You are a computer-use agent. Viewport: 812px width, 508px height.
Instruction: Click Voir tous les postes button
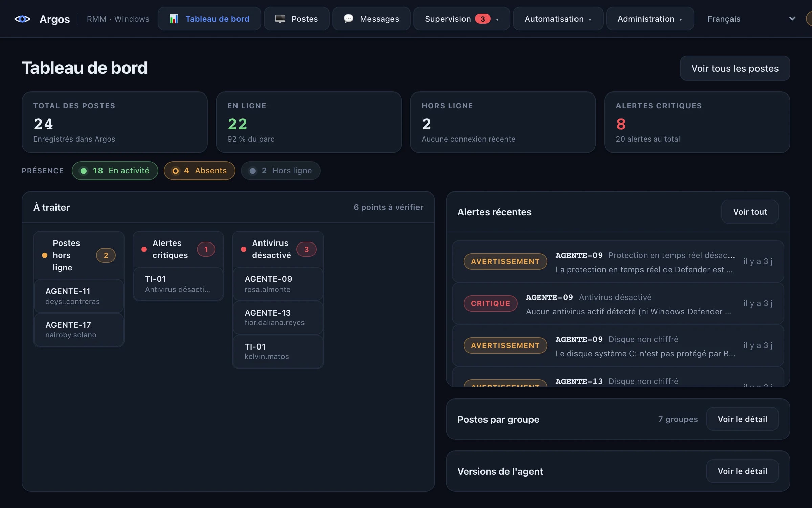click(735, 68)
